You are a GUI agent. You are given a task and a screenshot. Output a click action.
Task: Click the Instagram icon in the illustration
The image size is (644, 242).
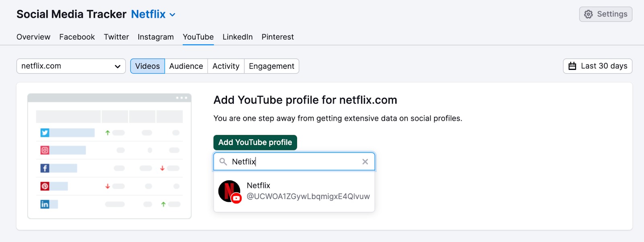coord(45,150)
